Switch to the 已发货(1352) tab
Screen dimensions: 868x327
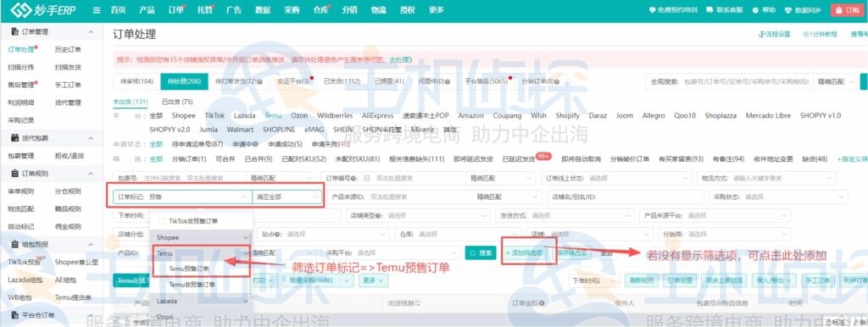342,81
